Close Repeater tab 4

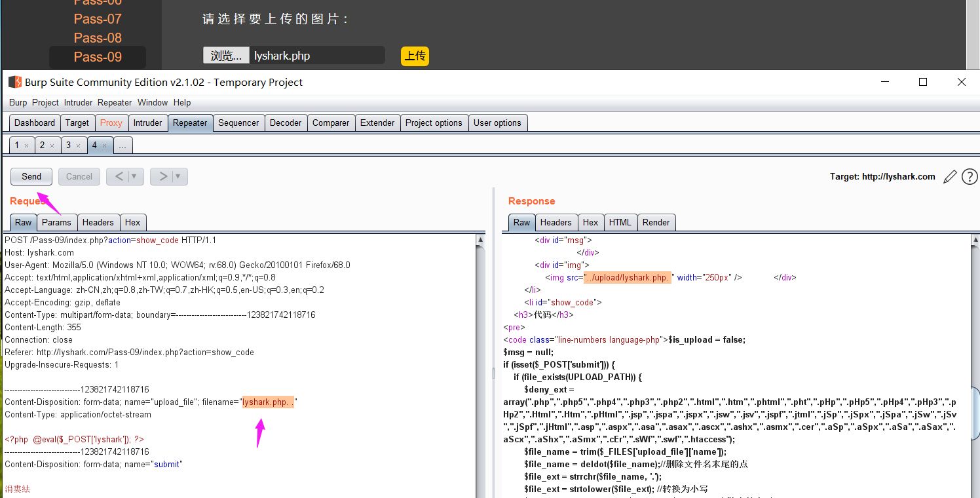pos(104,145)
